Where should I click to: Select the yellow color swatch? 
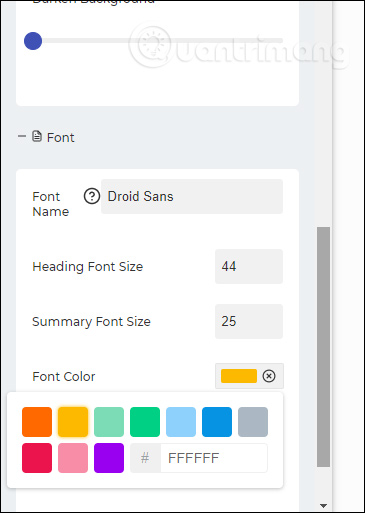(73, 422)
